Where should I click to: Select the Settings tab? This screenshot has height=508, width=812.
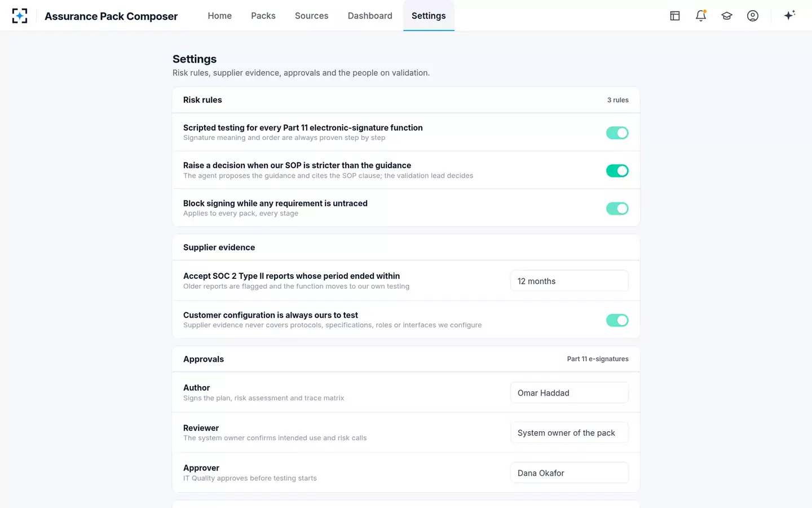pyautogui.click(x=429, y=16)
